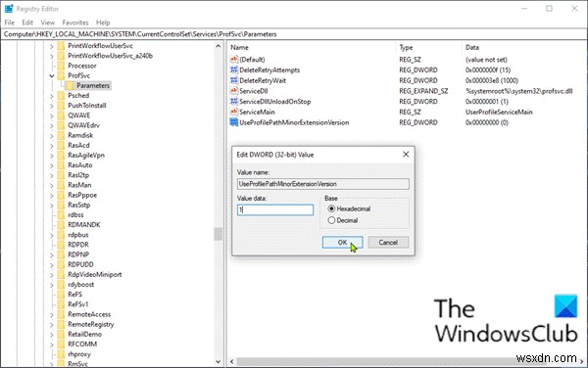Click the RasMan folder icon
Viewport: 588px width, 368px height.
[61, 185]
